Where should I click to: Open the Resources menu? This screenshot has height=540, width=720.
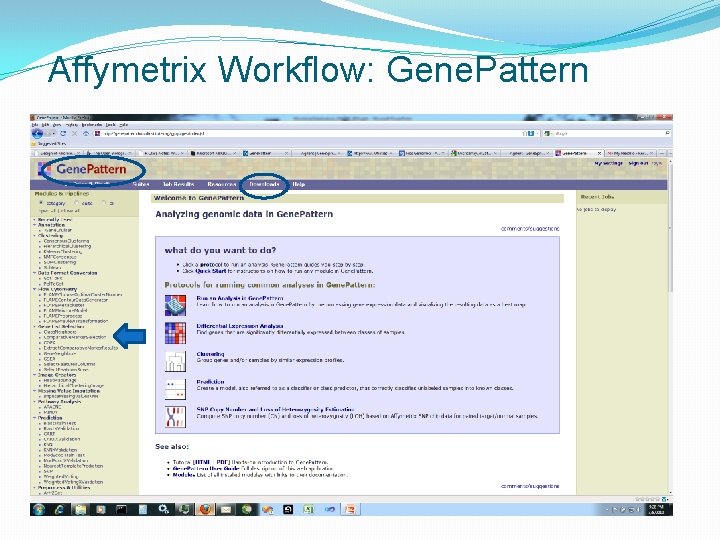click(222, 184)
